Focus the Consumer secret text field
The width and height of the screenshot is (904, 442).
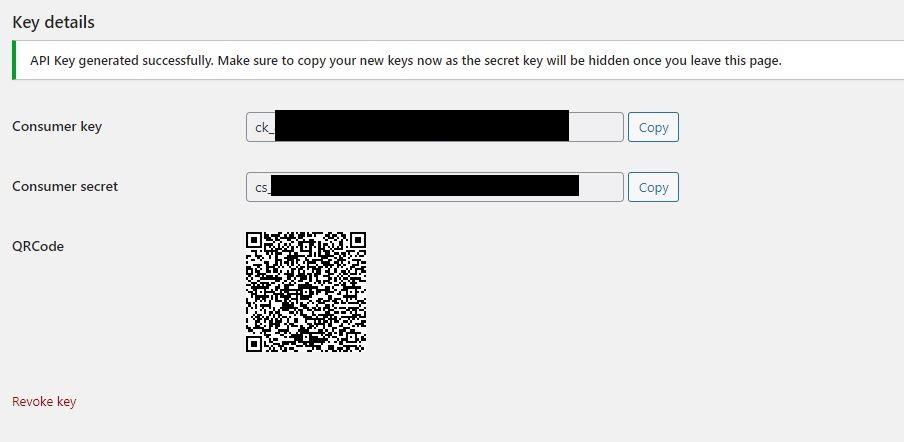click(435, 187)
